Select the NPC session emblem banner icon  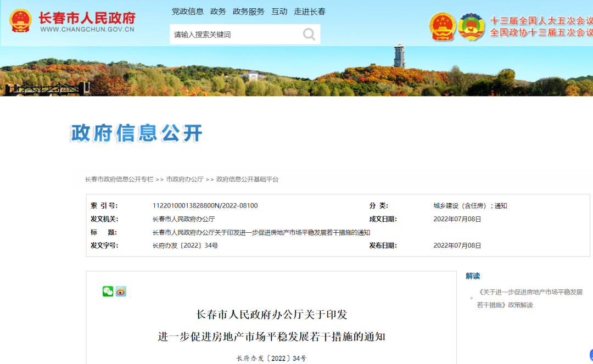(443, 26)
